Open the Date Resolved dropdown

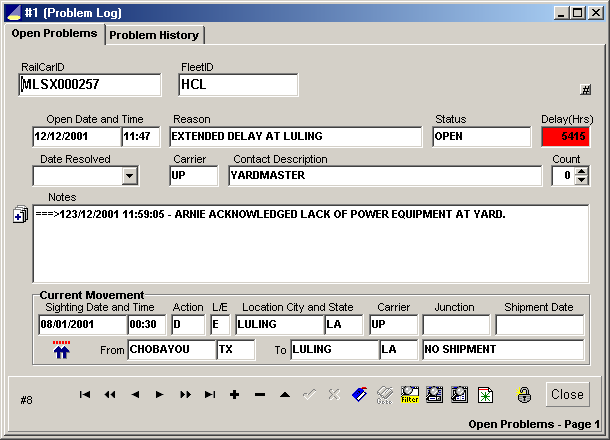coord(128,176)
